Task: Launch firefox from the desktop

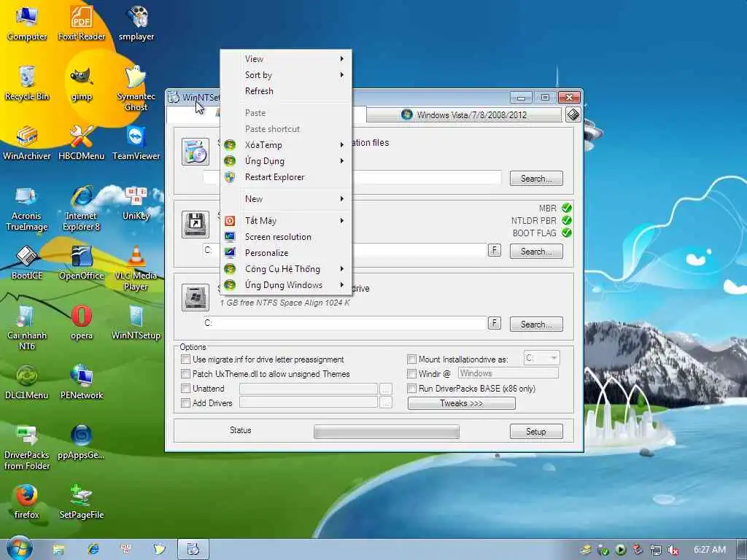Action: click(27, 502)
